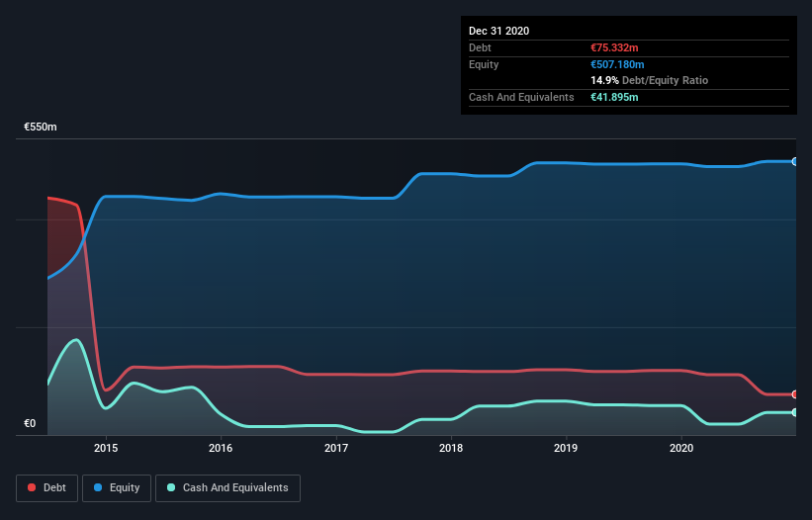
Task: Click the 2019 x-axis label
Action: (566, 448)
